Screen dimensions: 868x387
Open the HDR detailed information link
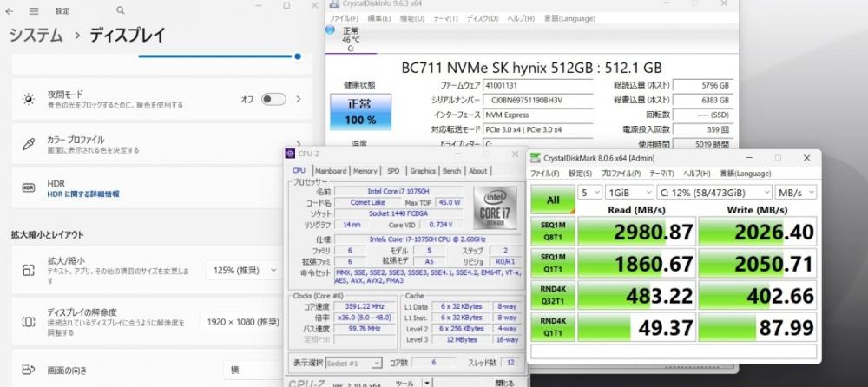click(83, 194)
